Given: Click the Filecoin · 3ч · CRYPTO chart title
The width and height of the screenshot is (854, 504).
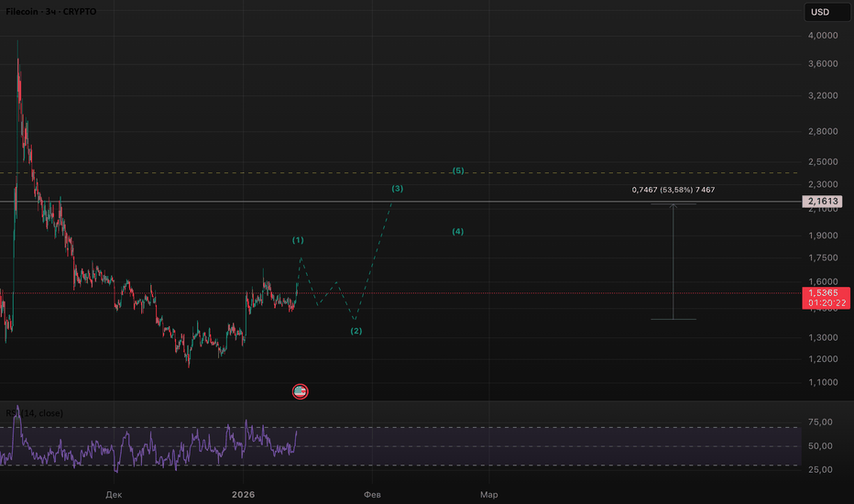Looking at the screenshot, I should (x=51, y=11).
